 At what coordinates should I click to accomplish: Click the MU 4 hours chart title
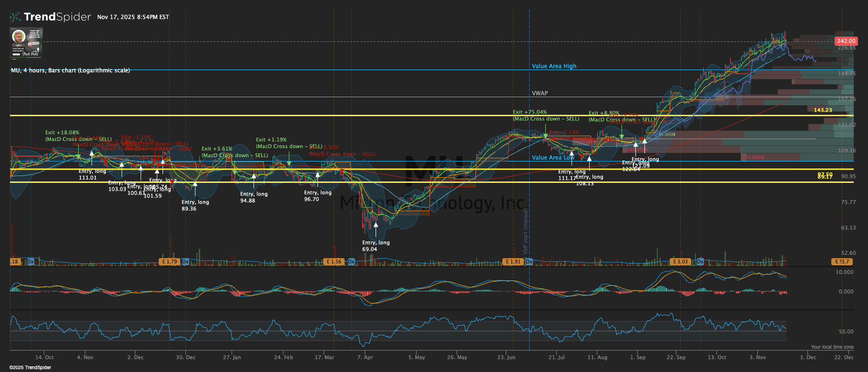pos(70,70)
